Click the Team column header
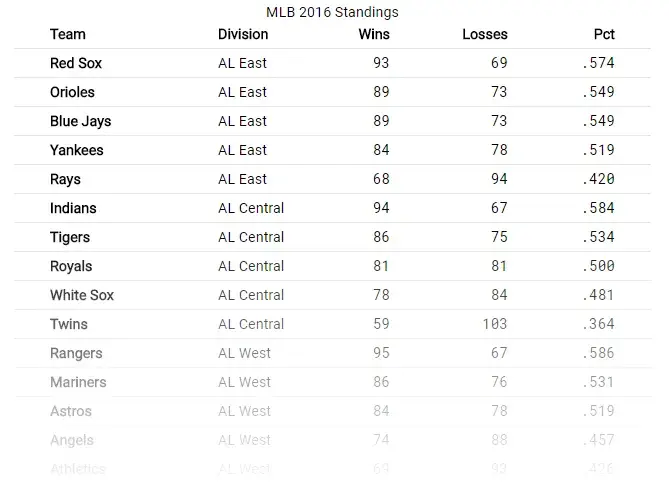669x482 pixels. pos(67,34)
